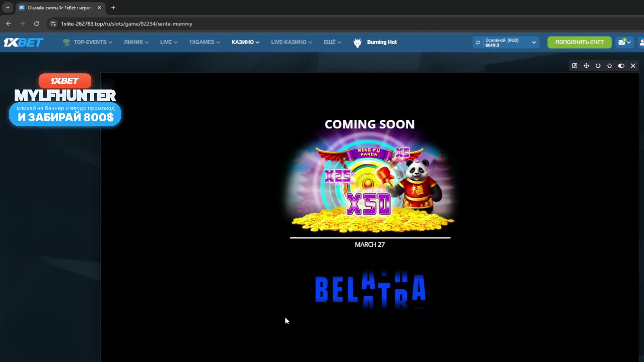This screenshot has width=644, height=362.
Task: Expand the ЕЩЁ menu
Action: [x=332, y=42]
